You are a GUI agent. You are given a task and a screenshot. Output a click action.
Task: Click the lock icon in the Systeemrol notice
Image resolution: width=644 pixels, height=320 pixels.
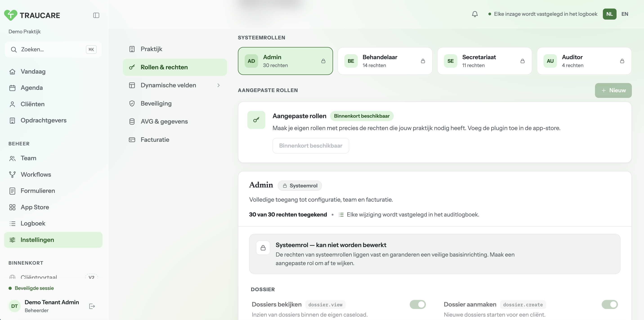click(x=263, y=248)
